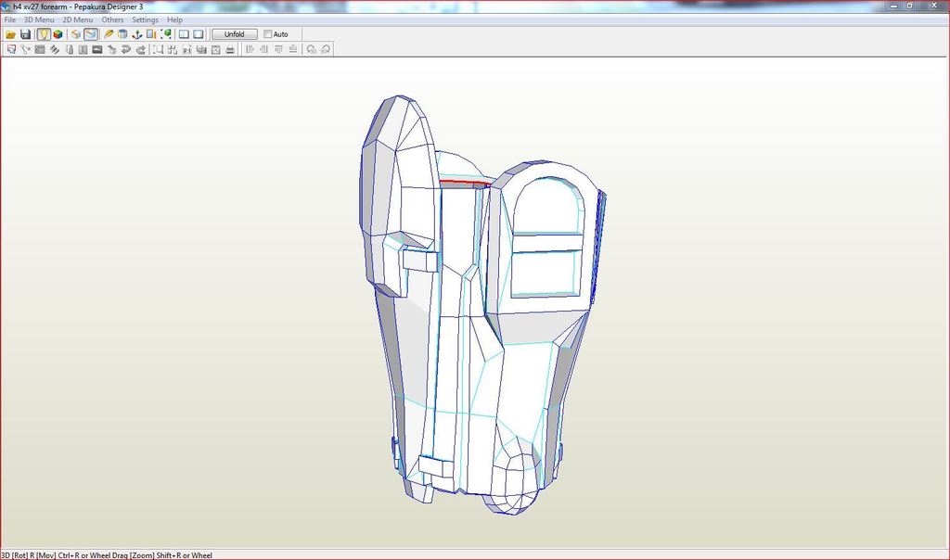Viewport: 950px width, 560px height.
Task: Open the 3D Menu
Action: click(x=39, y=19)
